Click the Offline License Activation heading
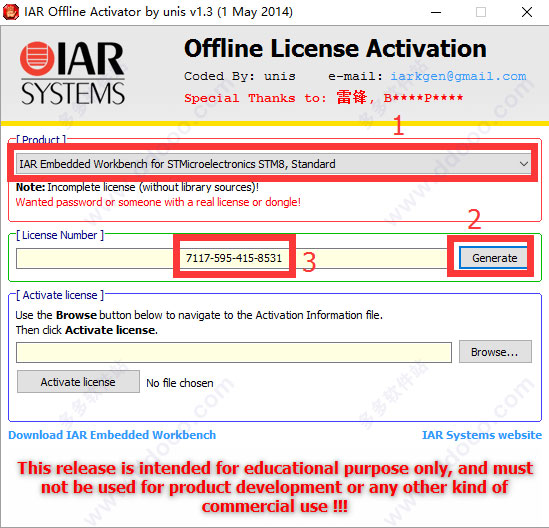549x528 pixels. point(335,48)
